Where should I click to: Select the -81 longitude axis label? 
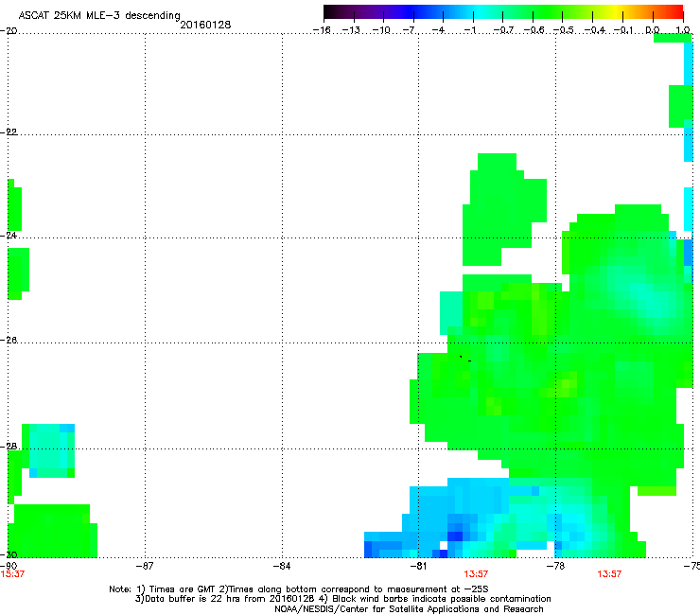tap(418, 566)
